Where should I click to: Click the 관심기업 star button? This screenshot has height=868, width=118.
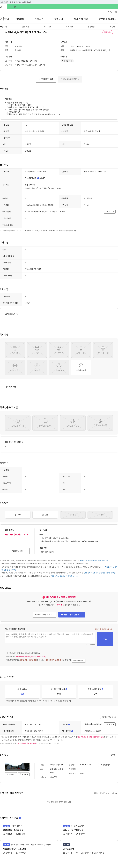11,774
